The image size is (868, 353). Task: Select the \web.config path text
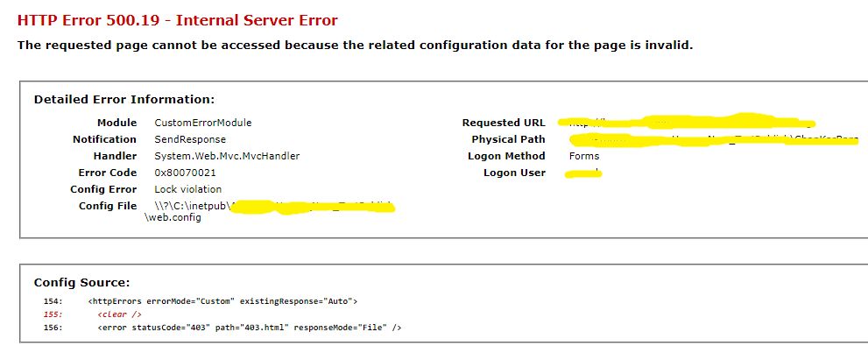(x=173, y=218)
